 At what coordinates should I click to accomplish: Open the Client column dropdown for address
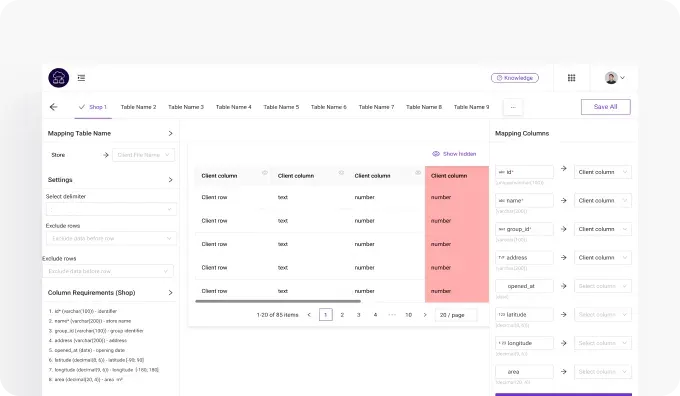603,258
